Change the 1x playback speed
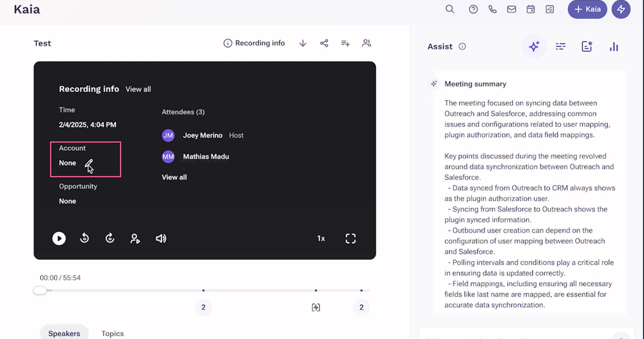644x339 pixels. 321,238
